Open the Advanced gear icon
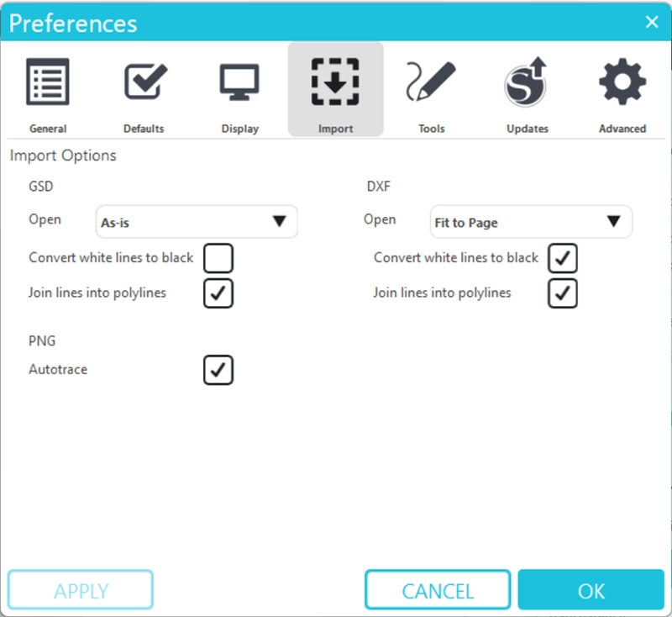 click(622, 82)
